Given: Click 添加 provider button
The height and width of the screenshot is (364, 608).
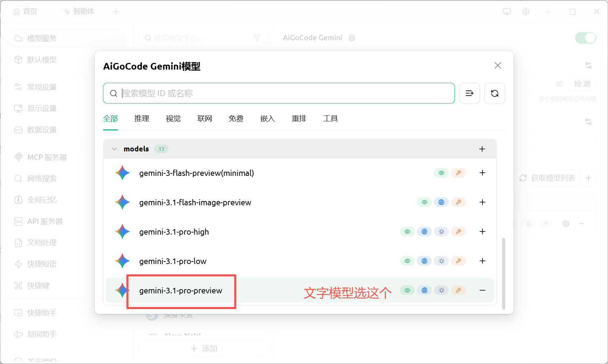Looking at the screenshot, I should point(204,349).
